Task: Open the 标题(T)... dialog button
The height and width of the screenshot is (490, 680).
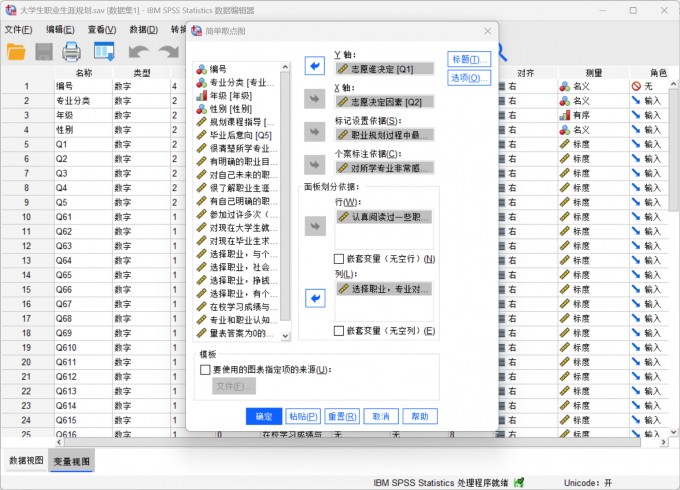Action: tap(469, 59)
